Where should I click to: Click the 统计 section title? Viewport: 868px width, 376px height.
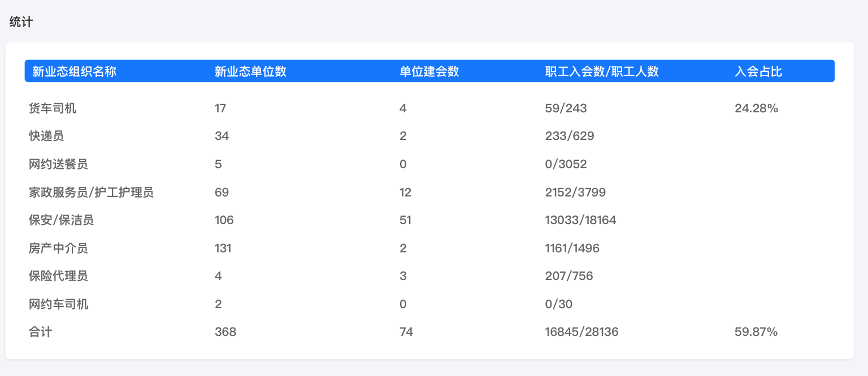(21, 23)
